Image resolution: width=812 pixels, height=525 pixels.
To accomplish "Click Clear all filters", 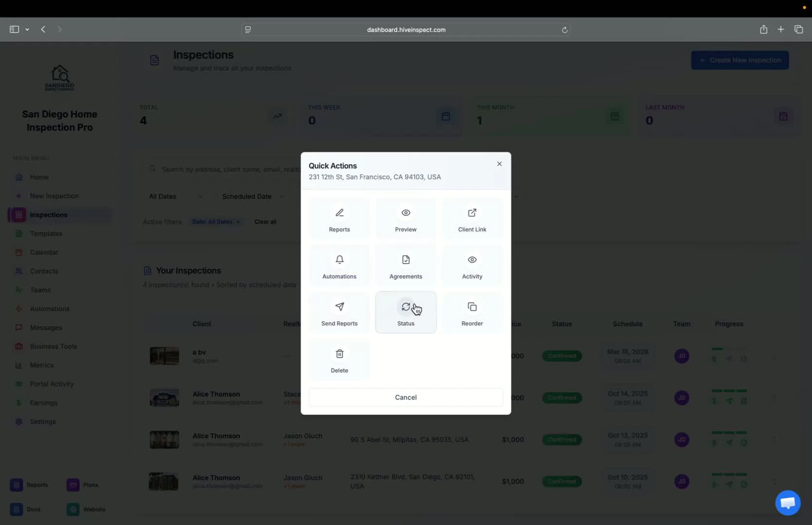I will [x=265, y=222].
